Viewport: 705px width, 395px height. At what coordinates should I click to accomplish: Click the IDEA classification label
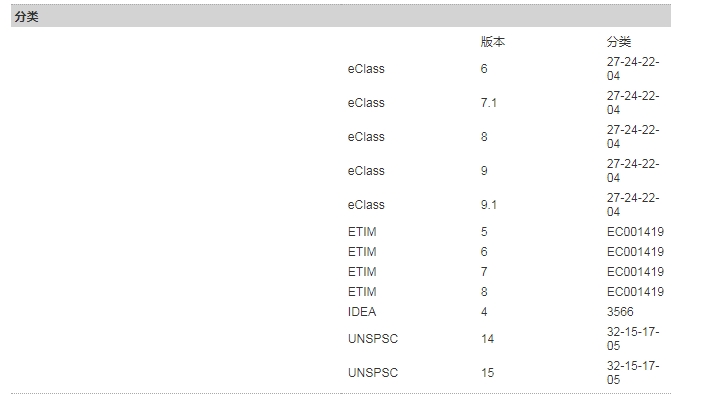pyautogui.click(x=362, y=312)
